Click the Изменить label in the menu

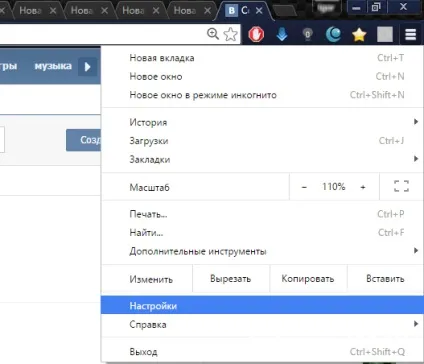[151, 279]
